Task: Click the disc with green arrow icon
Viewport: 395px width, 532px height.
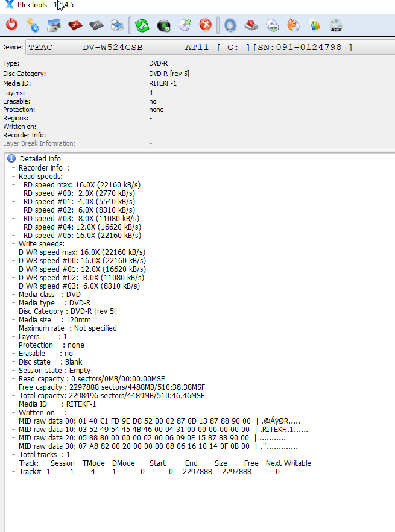Action: point(185,25)
